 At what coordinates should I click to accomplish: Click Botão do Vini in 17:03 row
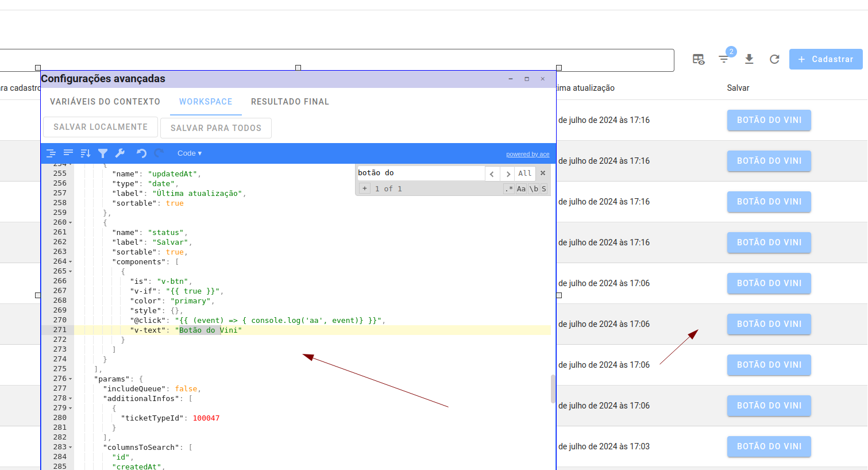pyautogui.click(x=769, y=446)
